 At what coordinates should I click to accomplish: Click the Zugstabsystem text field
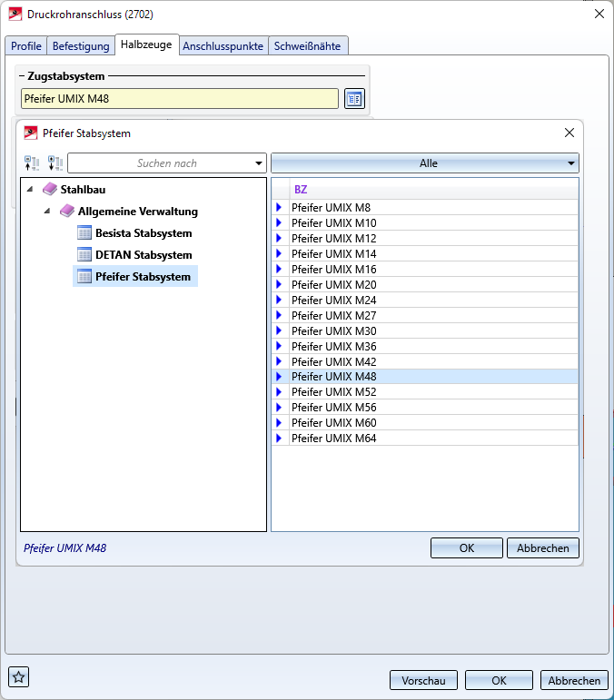click(180, 99)
